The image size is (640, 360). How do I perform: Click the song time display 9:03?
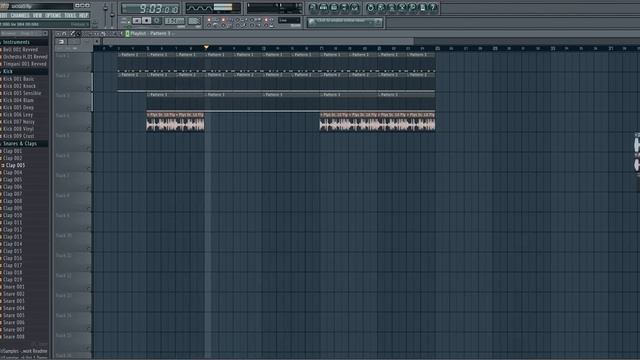(150, 9)
